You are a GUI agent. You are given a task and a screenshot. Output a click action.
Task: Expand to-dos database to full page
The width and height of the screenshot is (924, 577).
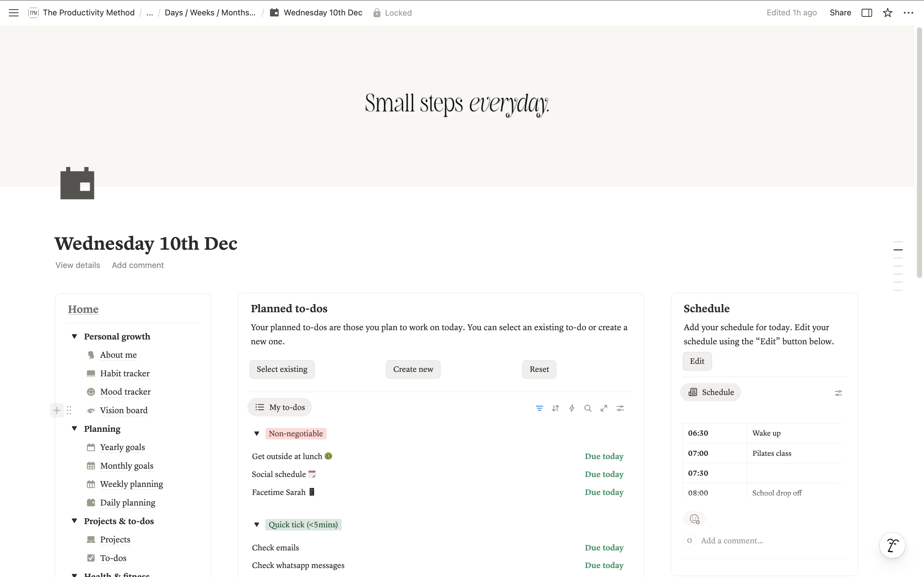click(x=604, y=408)
